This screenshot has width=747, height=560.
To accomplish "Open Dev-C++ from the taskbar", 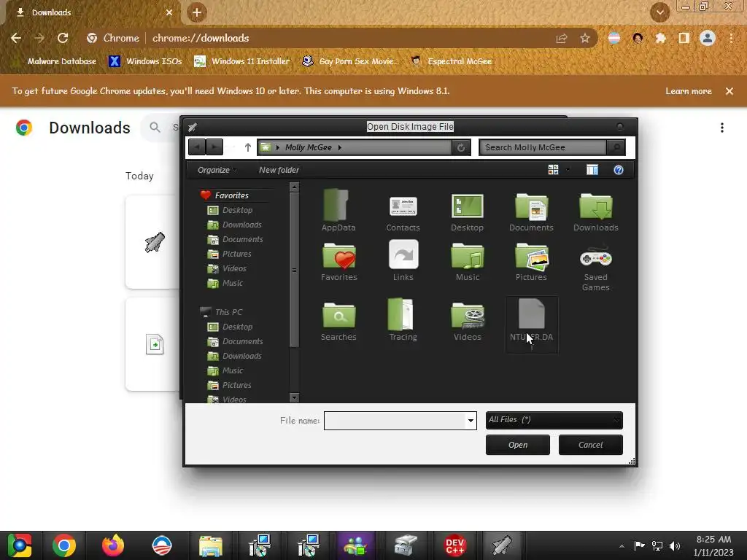I will click(x=455, y=545).
